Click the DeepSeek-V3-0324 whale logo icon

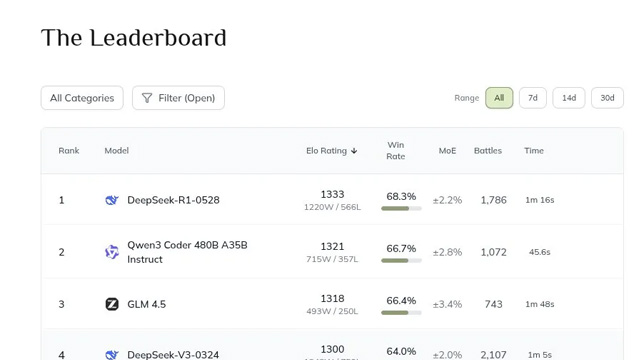[x=112, y=355]
